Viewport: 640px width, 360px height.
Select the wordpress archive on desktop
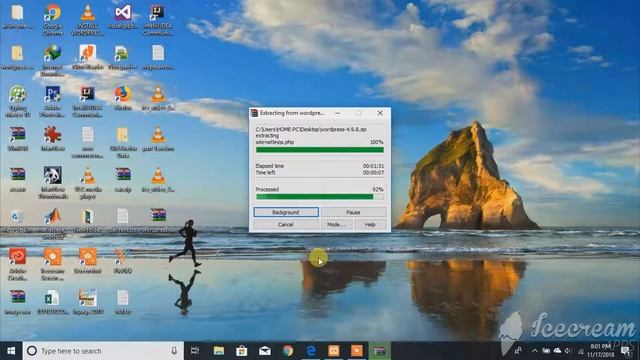click(158, 220)
